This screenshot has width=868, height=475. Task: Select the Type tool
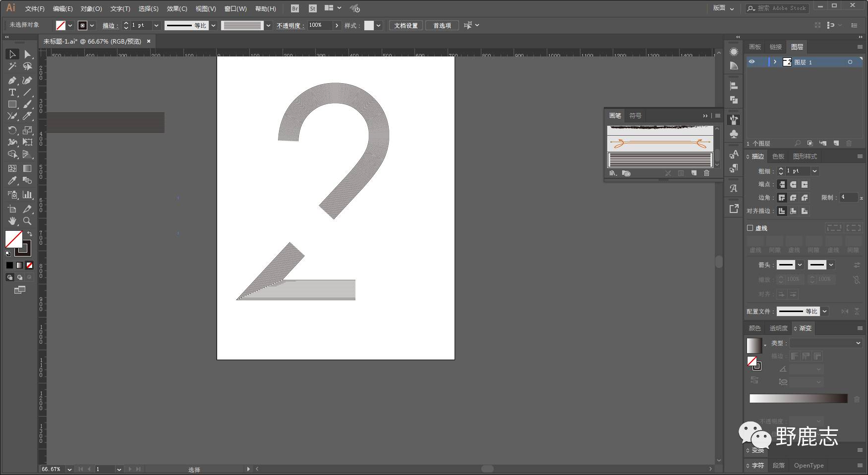(x=12, y=93)
